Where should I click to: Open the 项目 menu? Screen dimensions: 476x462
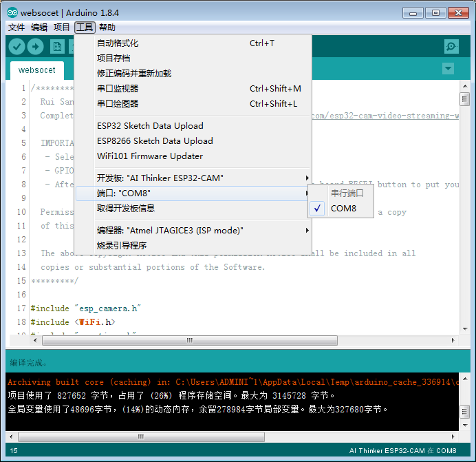(x=62, y=28)
